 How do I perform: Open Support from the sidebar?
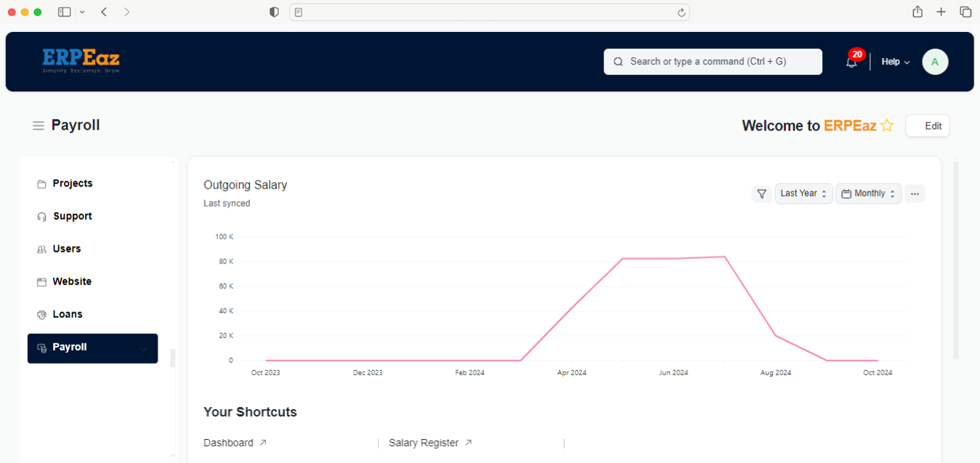pos(72,216)
